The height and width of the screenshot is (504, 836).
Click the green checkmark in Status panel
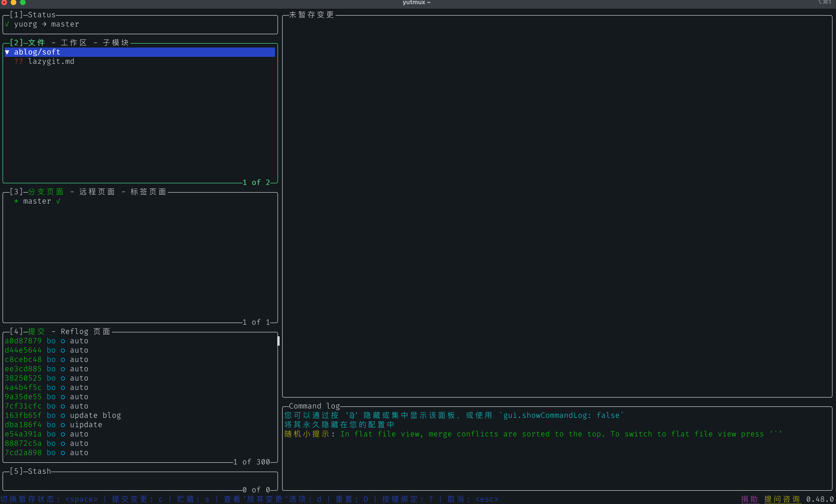tap(7, 24)
